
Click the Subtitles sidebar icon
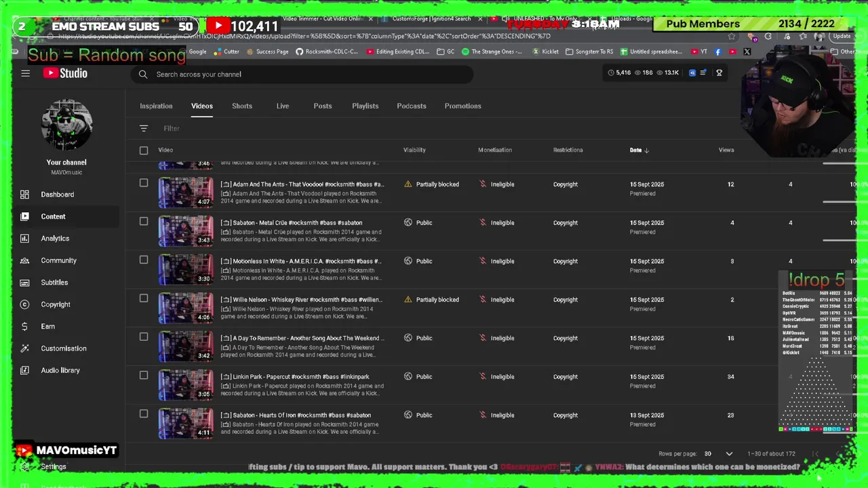click(24, 283)
